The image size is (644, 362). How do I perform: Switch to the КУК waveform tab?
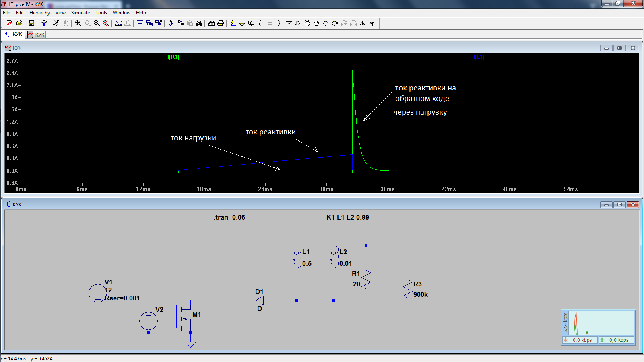click(x=36, y=35)
